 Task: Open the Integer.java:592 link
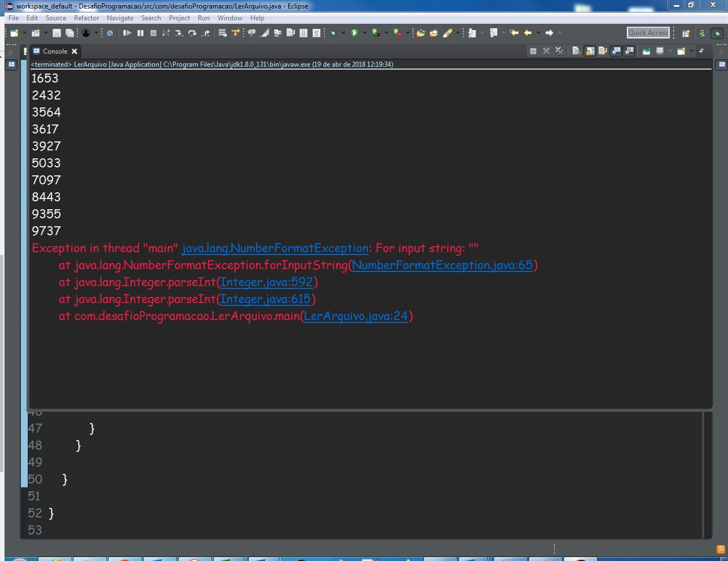[267, 282]
